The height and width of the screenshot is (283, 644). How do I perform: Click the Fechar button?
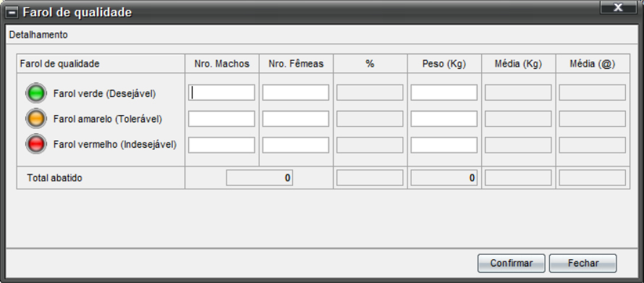[582, 263]
